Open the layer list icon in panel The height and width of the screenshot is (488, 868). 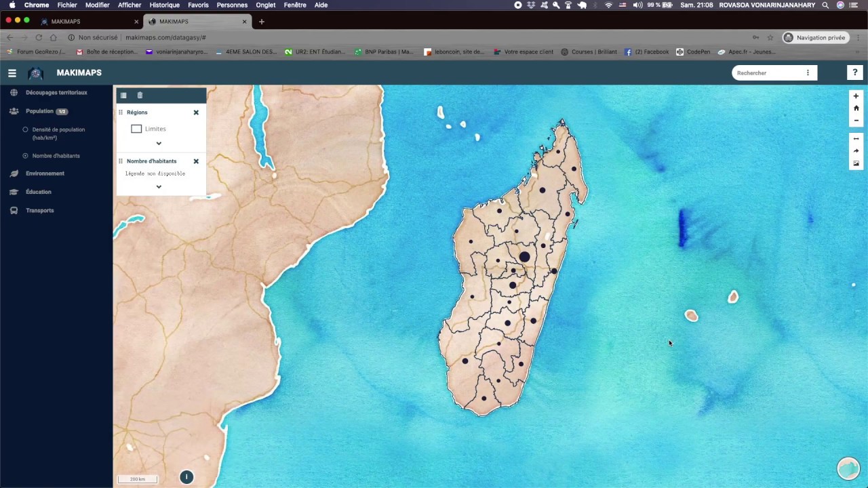(x=123, y=96)
